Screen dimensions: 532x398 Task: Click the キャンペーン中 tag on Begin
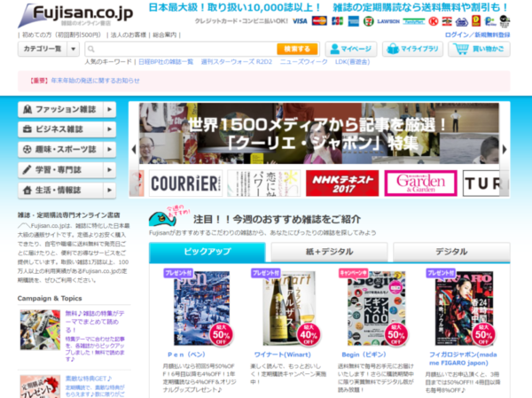click(353, 273)
